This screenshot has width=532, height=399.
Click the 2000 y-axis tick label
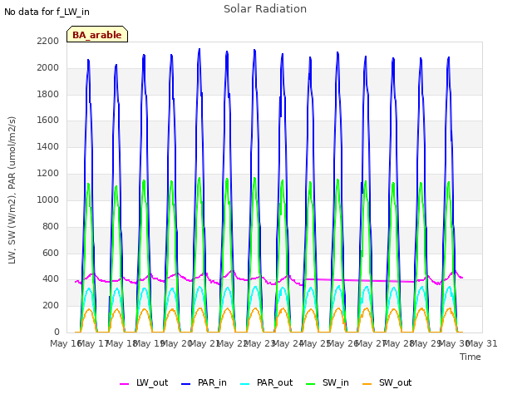(48, 68)
